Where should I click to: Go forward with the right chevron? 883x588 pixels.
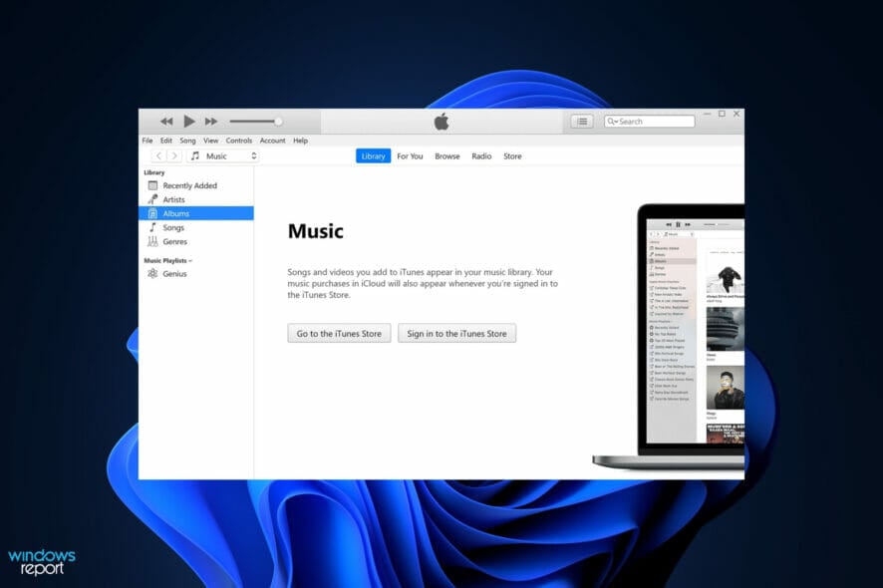click(x=174, y=156)
